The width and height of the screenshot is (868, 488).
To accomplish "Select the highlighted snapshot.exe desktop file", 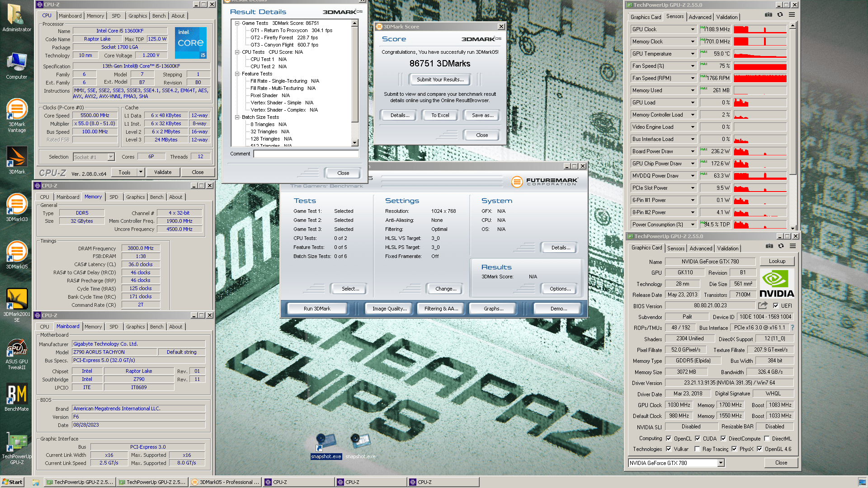I will (x=326, y=446).
